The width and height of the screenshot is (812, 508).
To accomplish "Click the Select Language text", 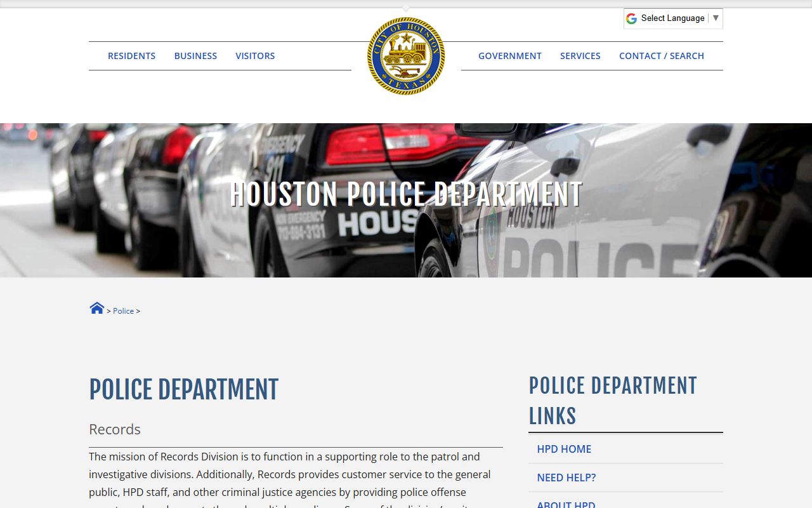I will tap(672, 18).
